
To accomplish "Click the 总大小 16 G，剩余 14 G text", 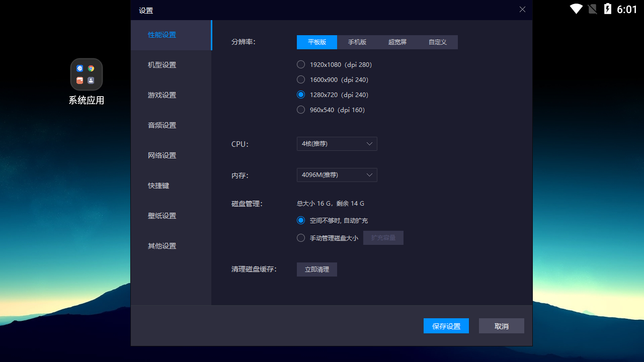I will [x=331, y=204].
